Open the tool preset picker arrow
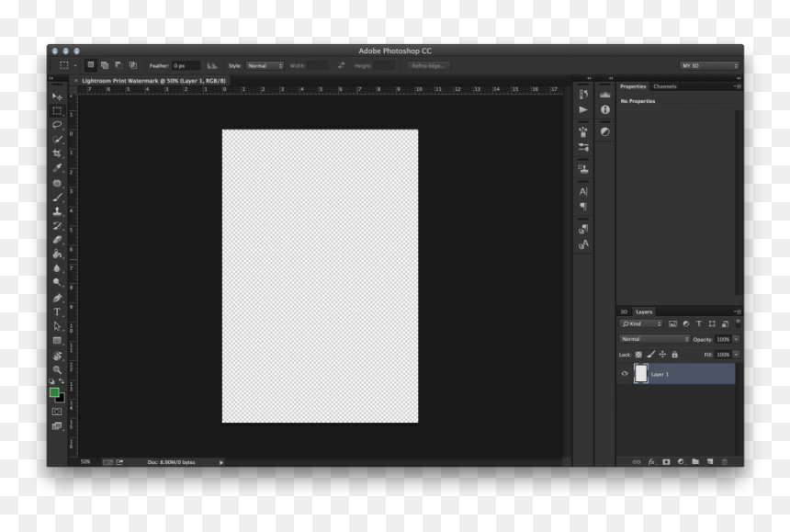 75,65
